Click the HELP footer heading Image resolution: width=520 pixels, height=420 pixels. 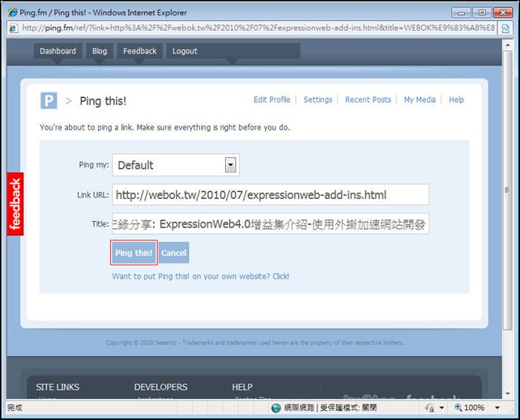(242, 387)
